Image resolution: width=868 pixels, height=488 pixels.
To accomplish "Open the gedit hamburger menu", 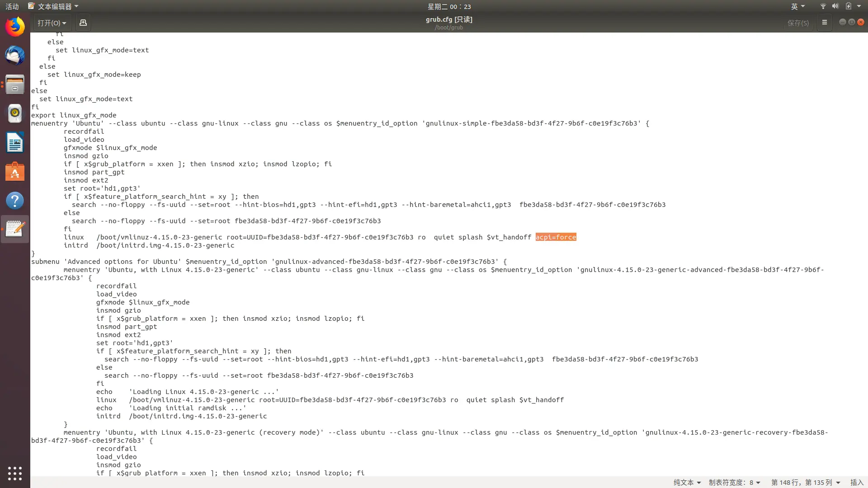I will coord(824,23).
